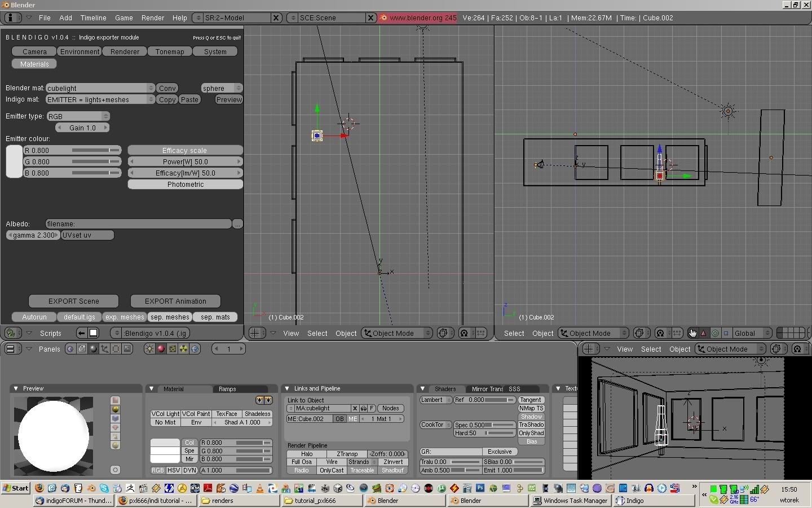Screen dimensions: 812x508
Task: Switch to Environment tab in Blendigo
Action: tap(80, 51)
